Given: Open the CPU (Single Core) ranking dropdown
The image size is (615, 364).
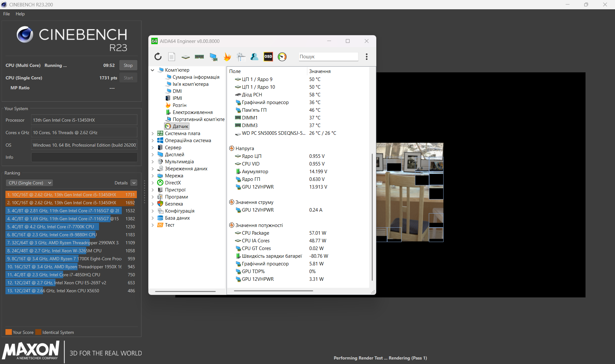Looking at the screenshot, I should pos(29,183).
